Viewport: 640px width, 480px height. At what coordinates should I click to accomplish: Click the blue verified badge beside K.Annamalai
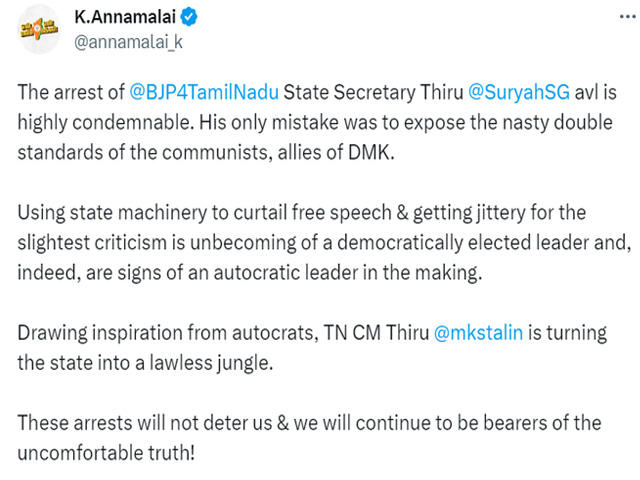pos(189,17)
